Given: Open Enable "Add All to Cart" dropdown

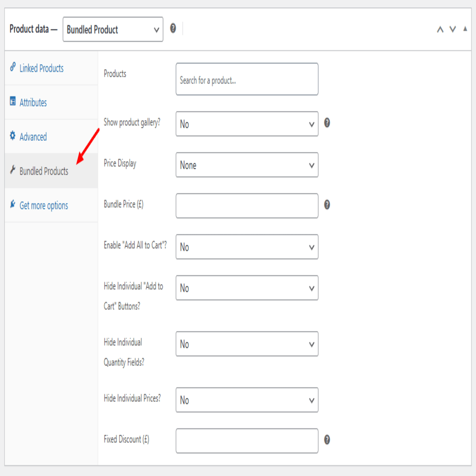Looking at the screenshot, I should pyautogui.click(x=247, y=247).
